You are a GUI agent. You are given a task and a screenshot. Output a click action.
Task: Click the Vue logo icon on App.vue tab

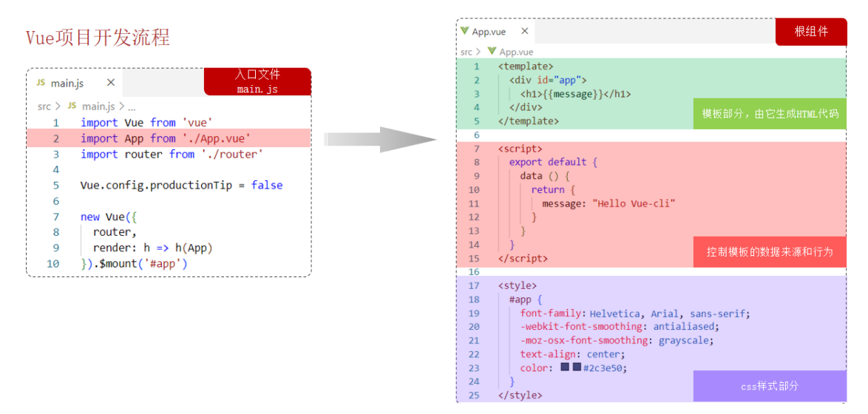pyautogui.click(x=465, y=32)
